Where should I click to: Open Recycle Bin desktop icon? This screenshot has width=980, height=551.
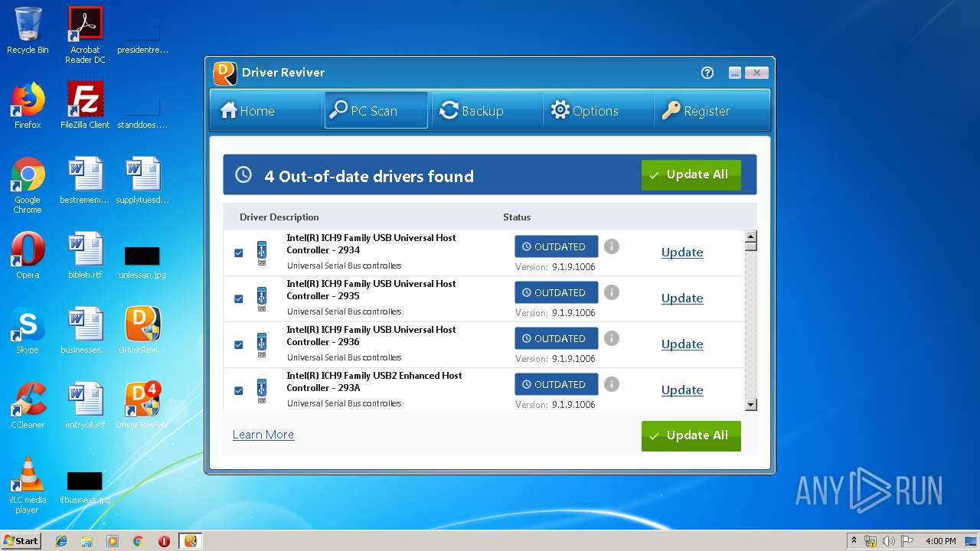(x=28, y=31)
